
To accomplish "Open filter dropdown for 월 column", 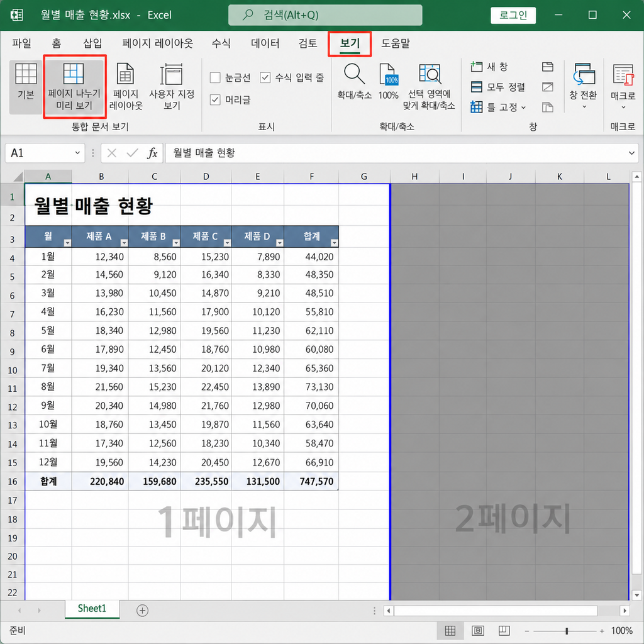I will pyautogui.click(x=67, y=243).
